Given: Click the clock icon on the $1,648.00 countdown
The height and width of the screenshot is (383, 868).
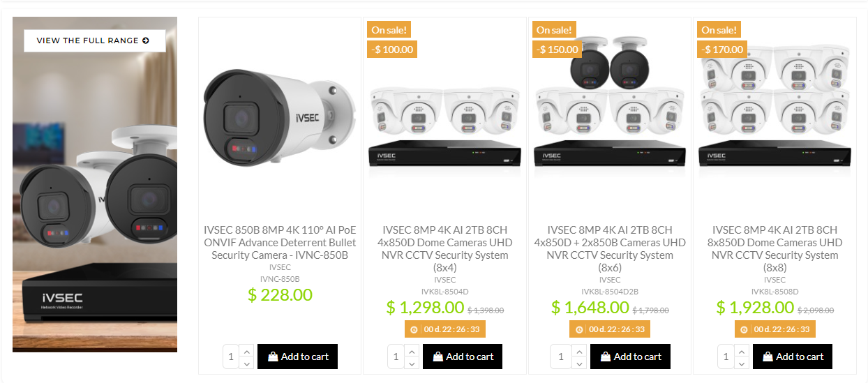Looking at the screenshot, I should pos(579,329).
